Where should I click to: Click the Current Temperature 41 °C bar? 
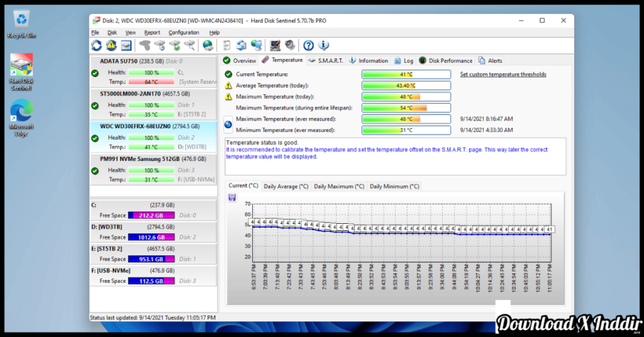point(406,74)
